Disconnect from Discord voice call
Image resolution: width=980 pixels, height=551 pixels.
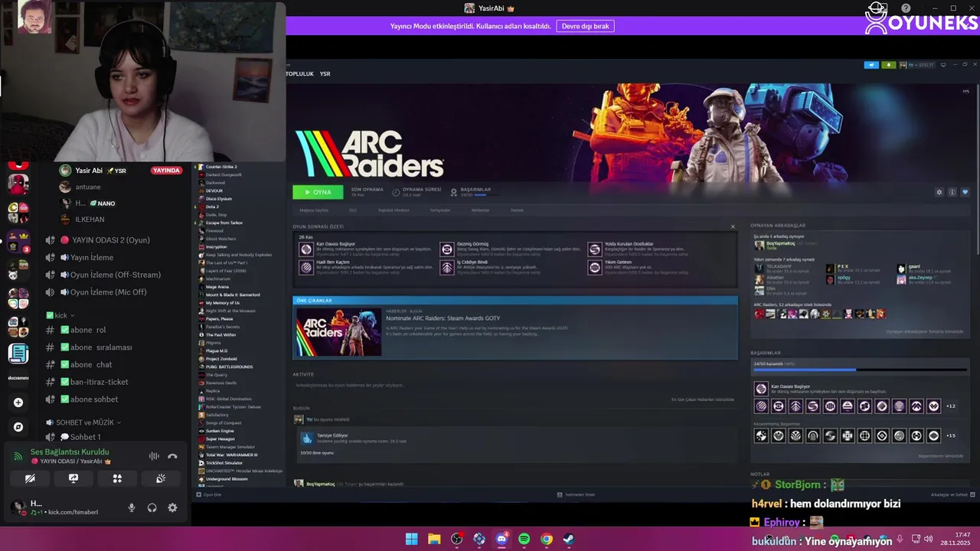pyautogui.click(x=172, y=456)
